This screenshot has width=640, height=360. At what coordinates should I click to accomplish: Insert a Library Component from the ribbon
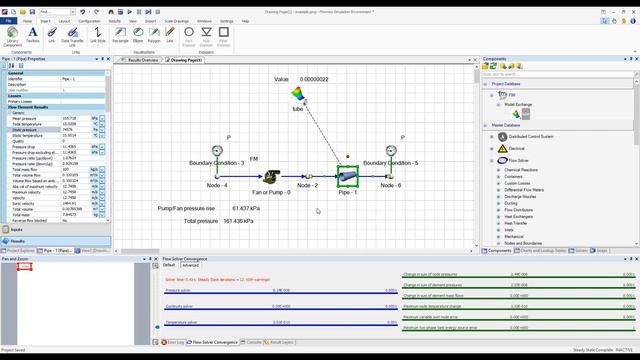[12, 36]
